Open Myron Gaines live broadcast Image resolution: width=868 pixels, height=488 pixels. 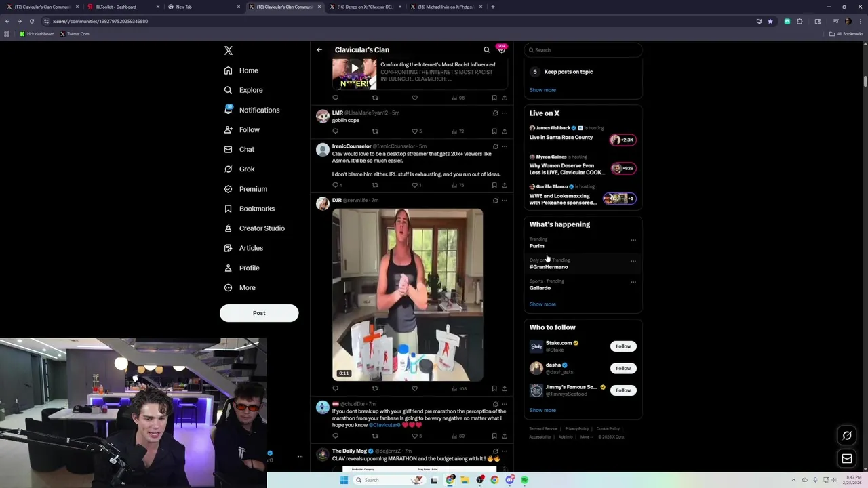tap(583, 165)
